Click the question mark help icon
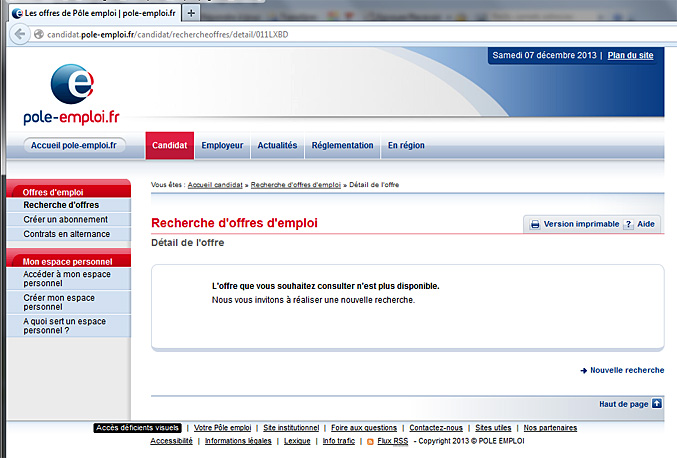677x458 pixels. (629, 224)
